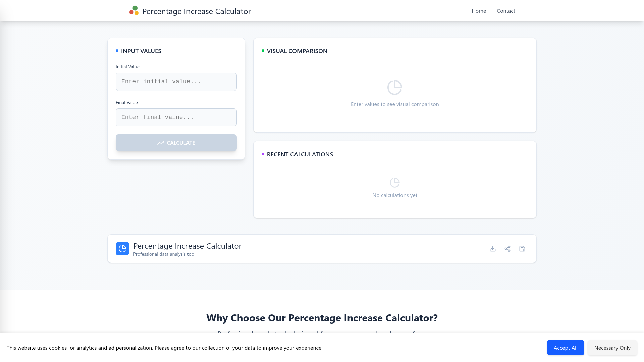This screenshot has width=644, height=362.
Task: Click the trending arrow icon on Calculate button
Action: pos(161,142)
